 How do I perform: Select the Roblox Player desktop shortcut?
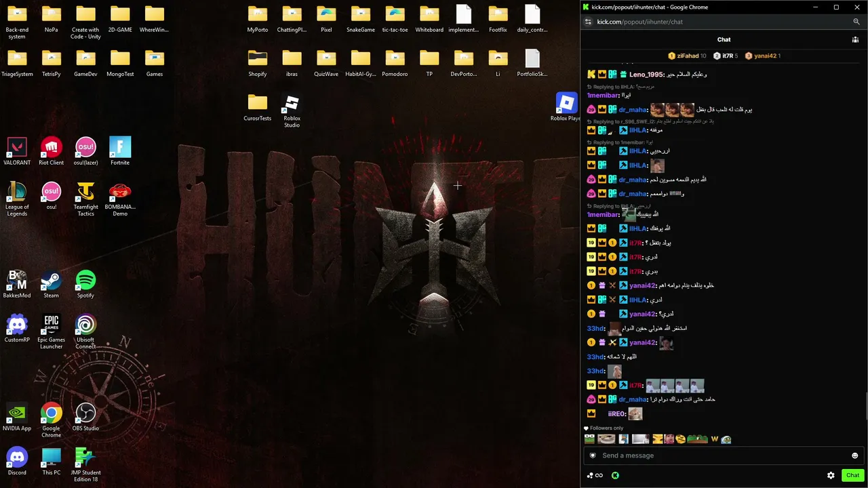click(x=566, y=107)
